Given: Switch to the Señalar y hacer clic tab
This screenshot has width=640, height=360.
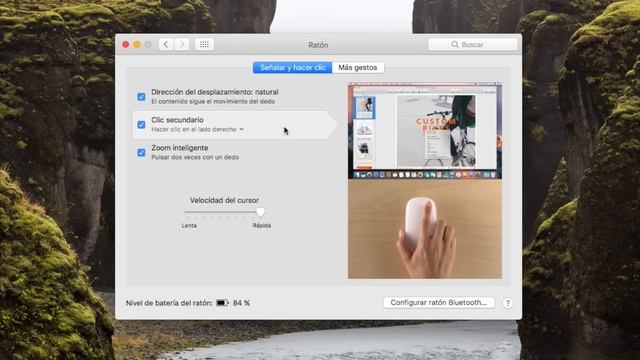Looking at the screenshot, I should coord(293,68).
